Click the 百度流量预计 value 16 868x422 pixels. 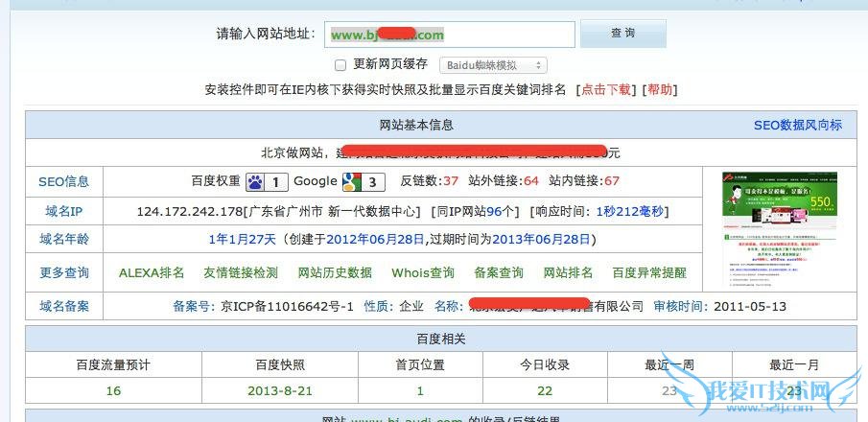(113, 391)
